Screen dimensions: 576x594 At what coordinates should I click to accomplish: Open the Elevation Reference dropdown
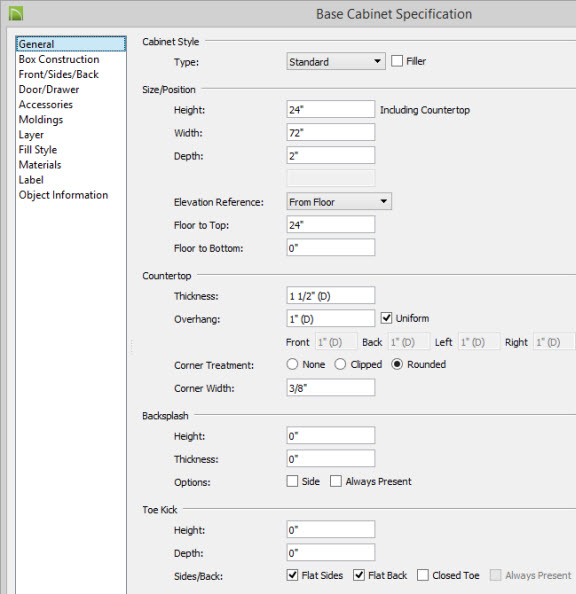tap(339, 202)
